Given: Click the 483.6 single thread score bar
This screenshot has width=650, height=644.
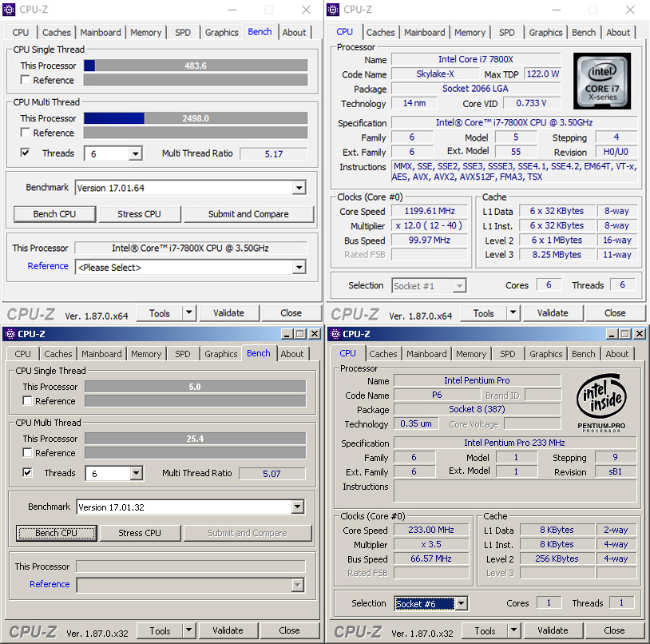Looking at the screenshot, I should pos(195,66).
